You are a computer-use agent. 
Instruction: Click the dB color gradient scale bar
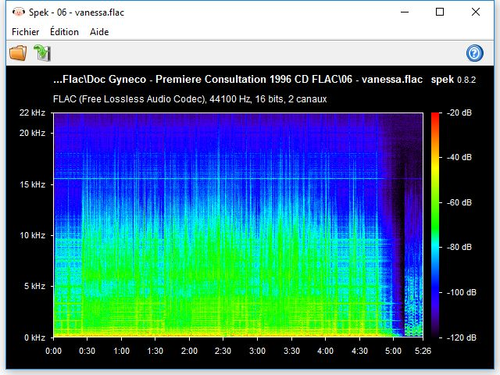435,225
